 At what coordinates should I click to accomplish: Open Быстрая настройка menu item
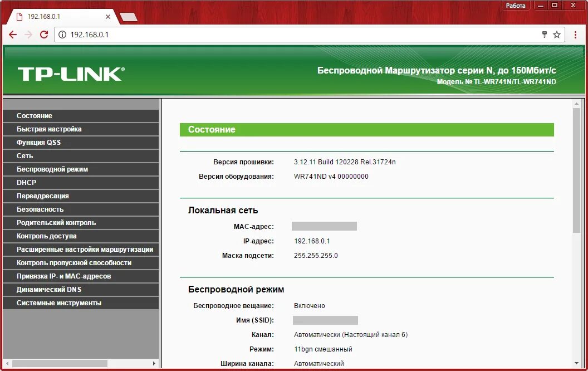(x=81, y=129)
